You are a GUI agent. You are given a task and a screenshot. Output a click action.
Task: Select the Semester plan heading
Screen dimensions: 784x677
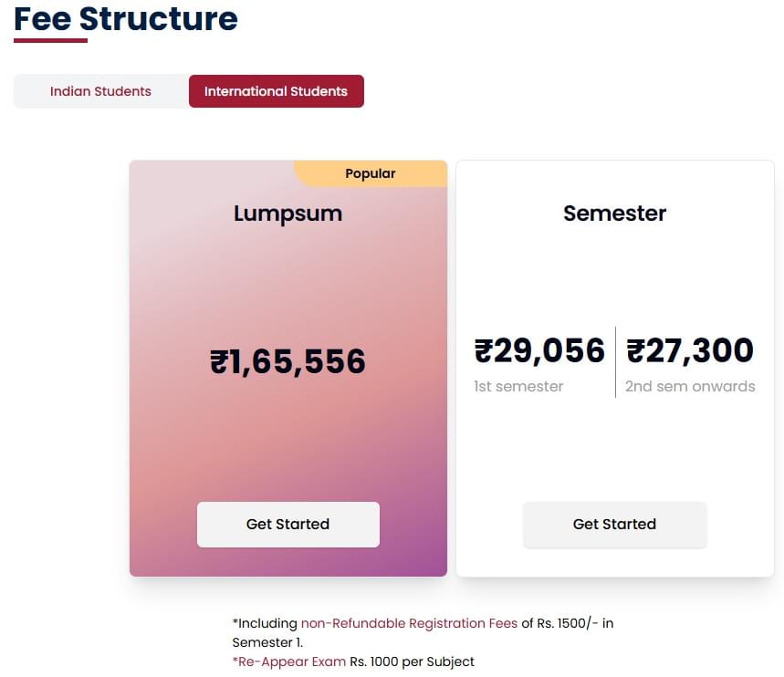pos(614,214)
